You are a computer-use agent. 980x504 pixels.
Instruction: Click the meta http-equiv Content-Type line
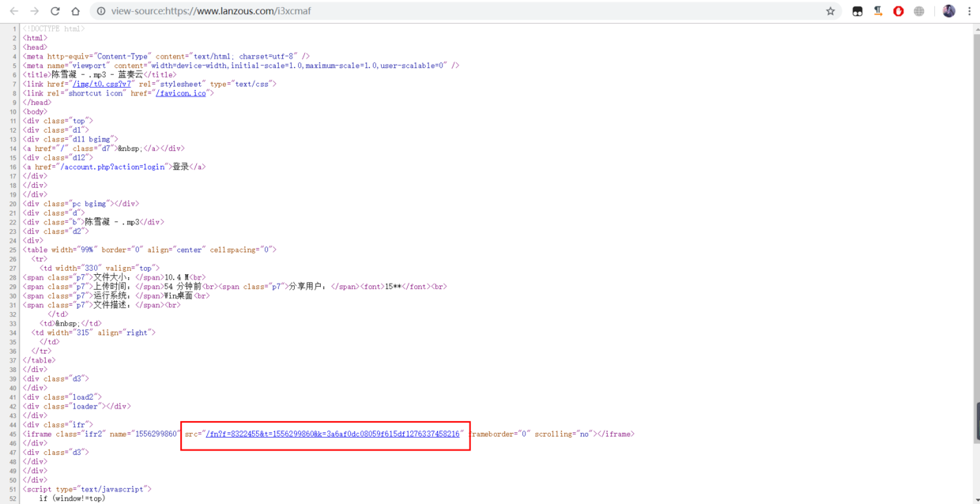click(x=167, y=56)
